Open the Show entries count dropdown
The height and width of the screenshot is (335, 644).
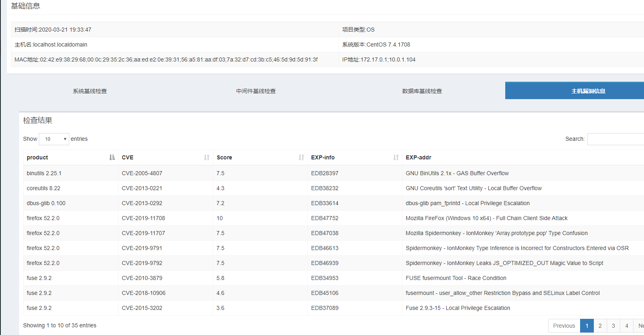[x=54, y=139]
